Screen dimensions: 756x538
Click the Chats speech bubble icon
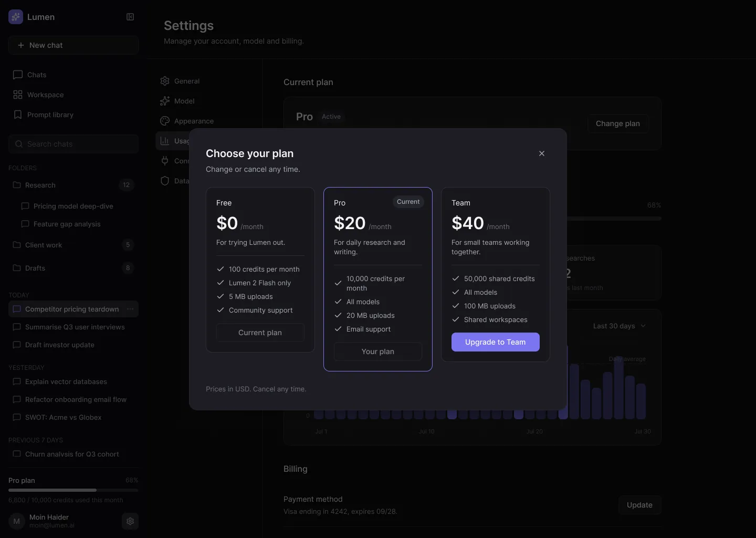pos(18,75)
